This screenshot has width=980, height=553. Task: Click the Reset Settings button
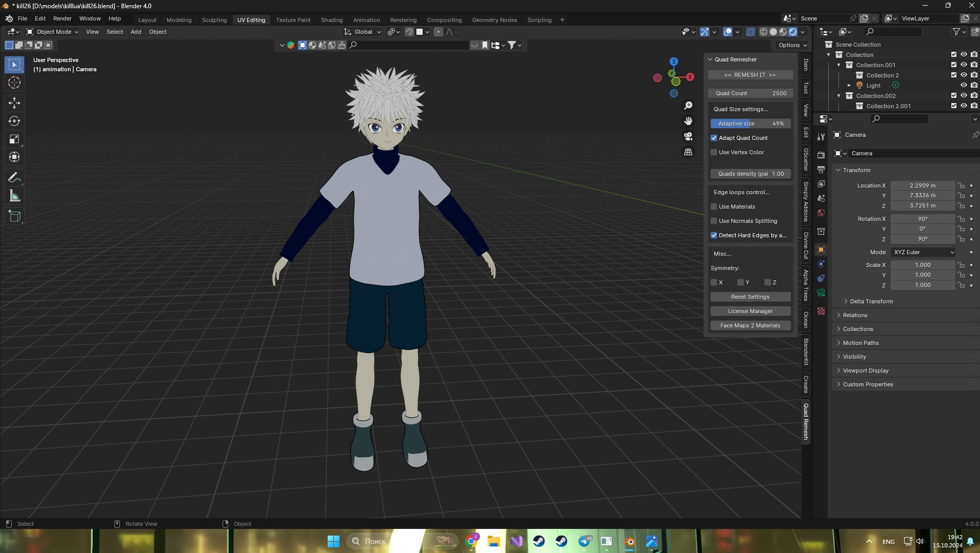click(x=750, y=297)
